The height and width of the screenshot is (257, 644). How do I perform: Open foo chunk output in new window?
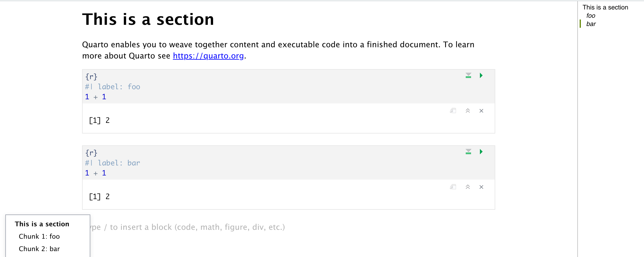[453, 110]
